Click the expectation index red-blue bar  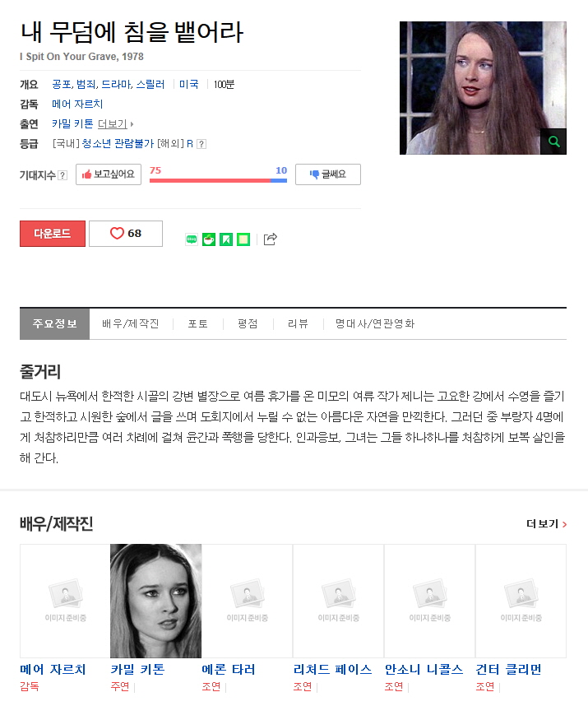pyautogui.click(x=218, y=180)
